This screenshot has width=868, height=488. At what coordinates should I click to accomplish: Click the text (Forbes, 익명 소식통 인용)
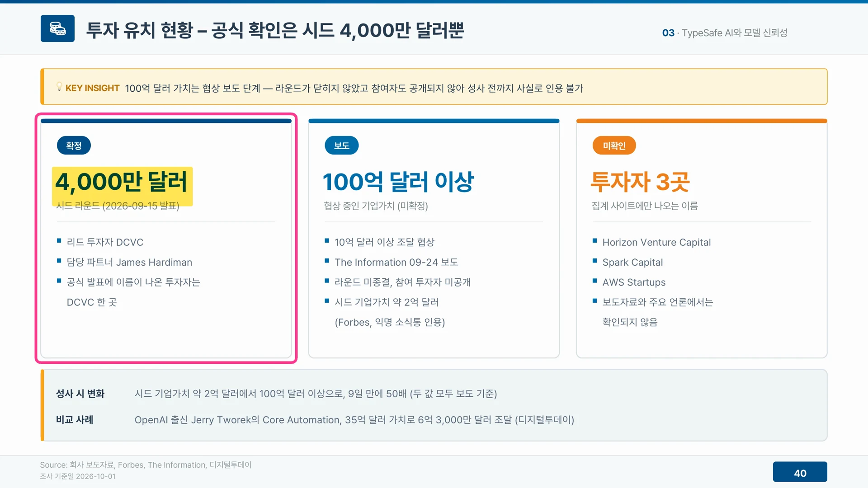pos(390,322)
